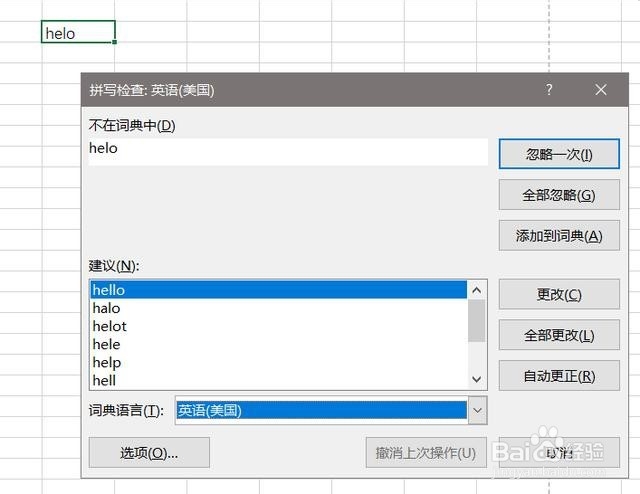This screenshot has height=494, width=640.
Task: Click the 取消 button
Action: click(559, 452)
